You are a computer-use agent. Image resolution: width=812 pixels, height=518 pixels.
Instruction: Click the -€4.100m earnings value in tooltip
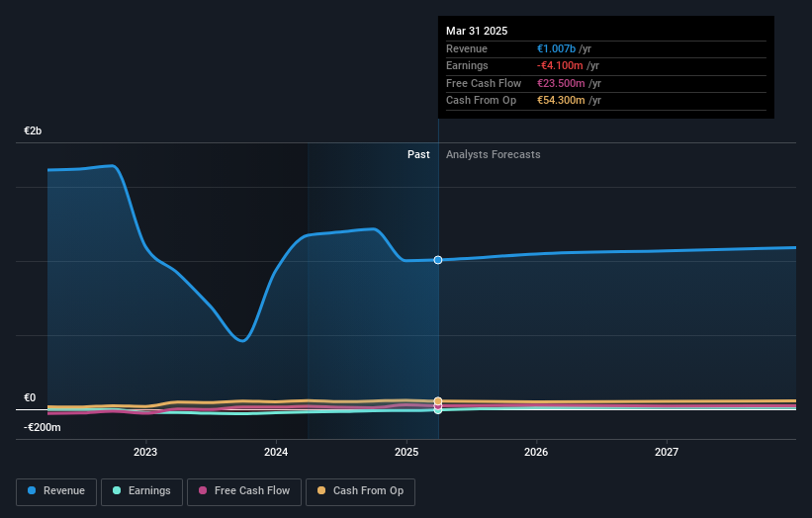tap(560, 65)
